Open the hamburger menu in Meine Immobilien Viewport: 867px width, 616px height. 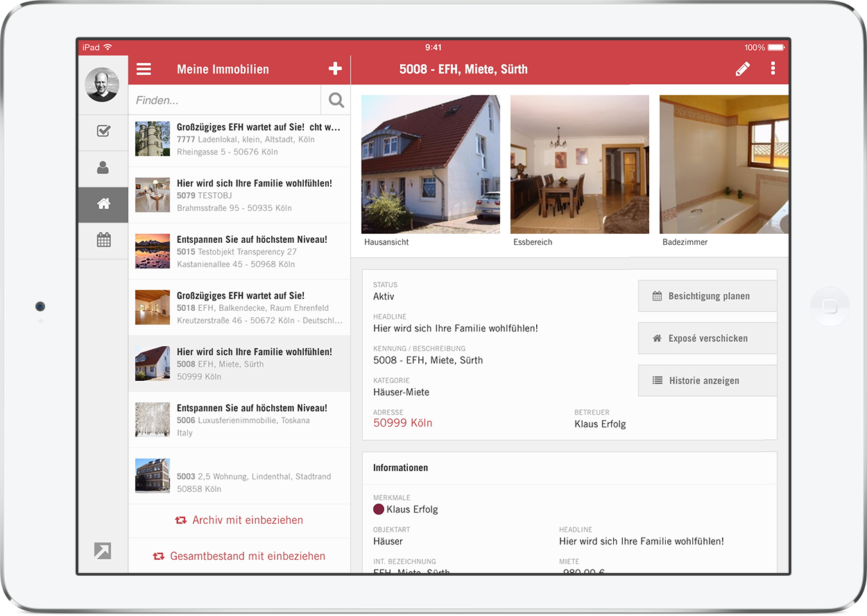144,69
